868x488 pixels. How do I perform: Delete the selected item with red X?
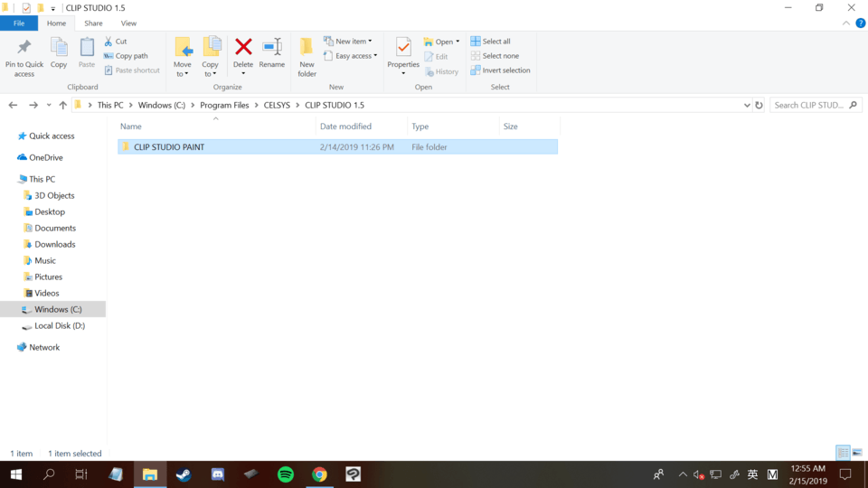(x=243, y=48)
